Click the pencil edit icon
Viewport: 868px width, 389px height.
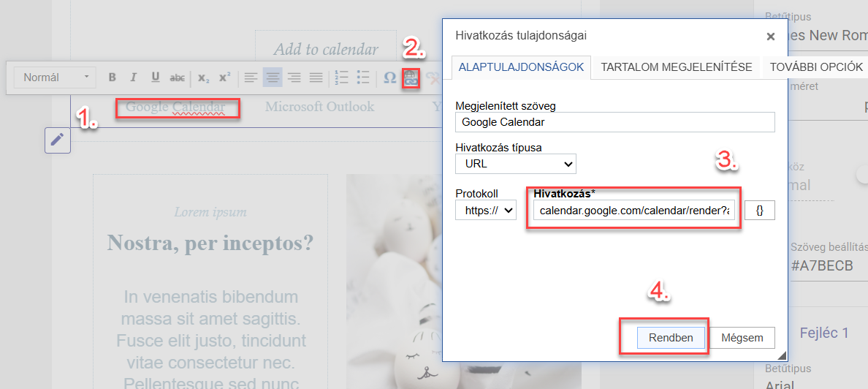coord(58,140)
